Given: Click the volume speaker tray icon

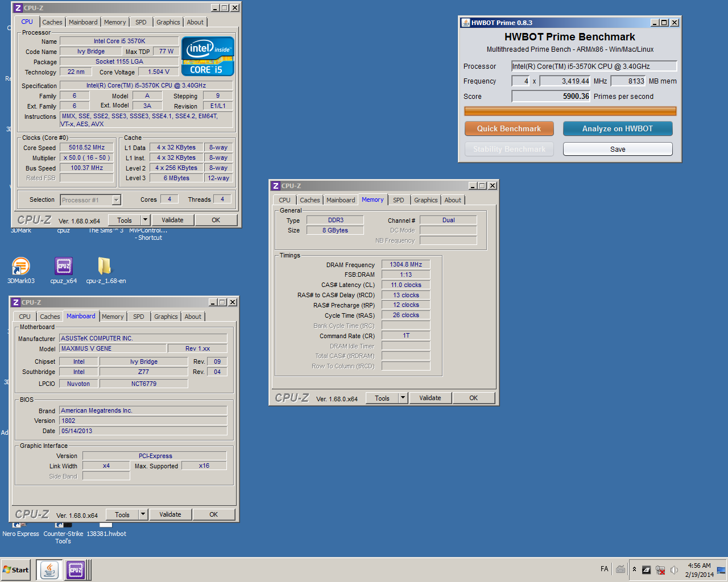Looking at the screenshot, I should point(674,569).
